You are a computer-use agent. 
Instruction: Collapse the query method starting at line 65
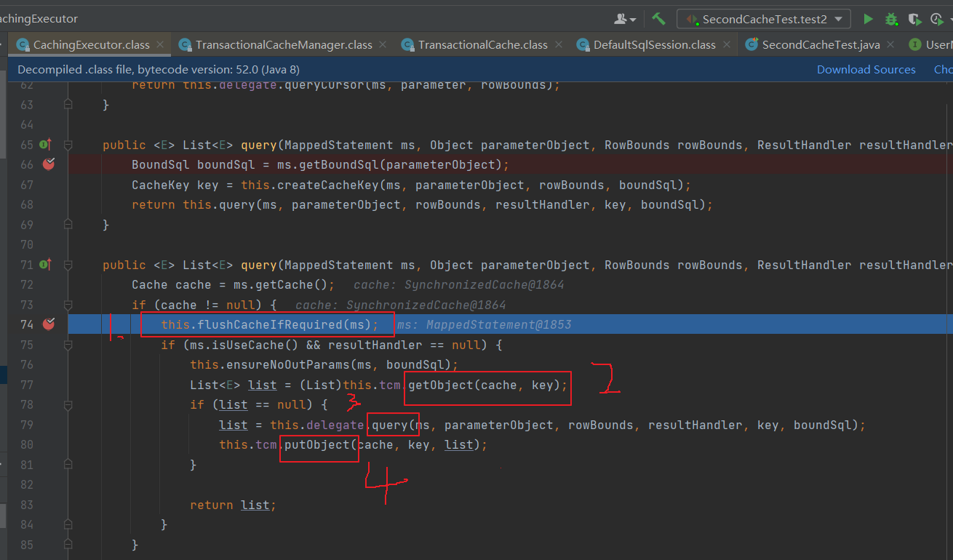click(x=68, y=145)
